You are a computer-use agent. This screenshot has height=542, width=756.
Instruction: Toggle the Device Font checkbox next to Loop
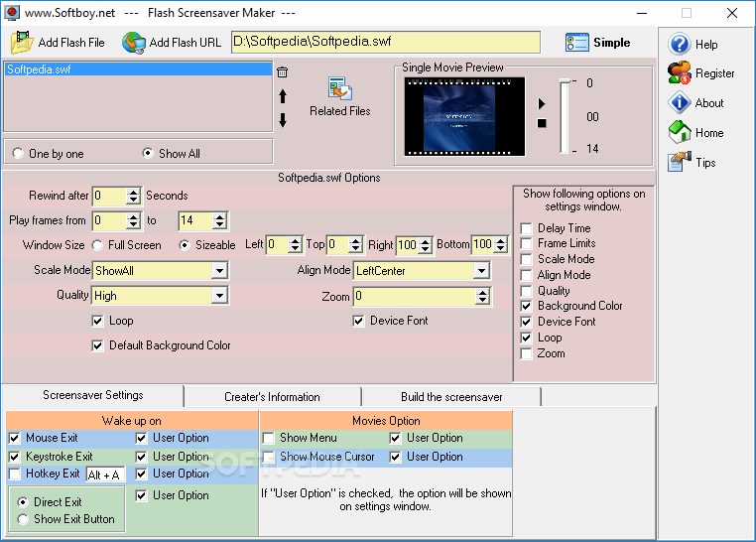click(x=358, y=321)
